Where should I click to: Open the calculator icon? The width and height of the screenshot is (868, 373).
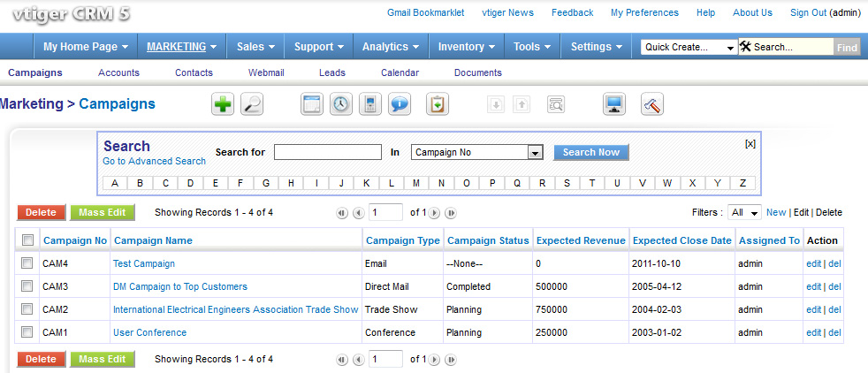point(370,104)
